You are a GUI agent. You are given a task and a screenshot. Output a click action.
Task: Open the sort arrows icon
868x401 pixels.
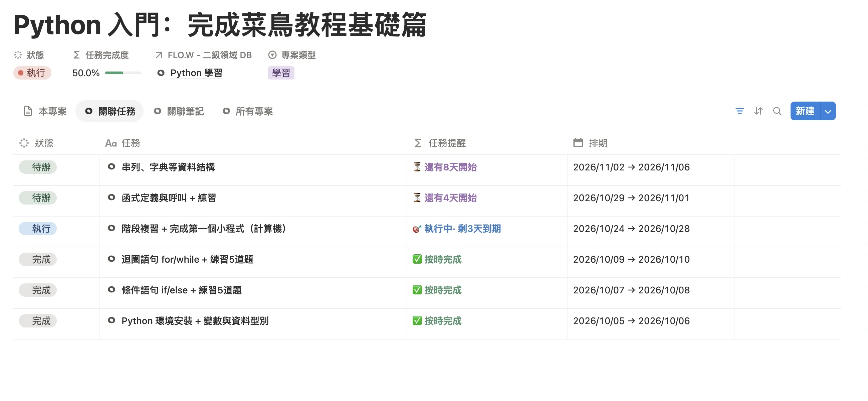(x=758, y=111)
